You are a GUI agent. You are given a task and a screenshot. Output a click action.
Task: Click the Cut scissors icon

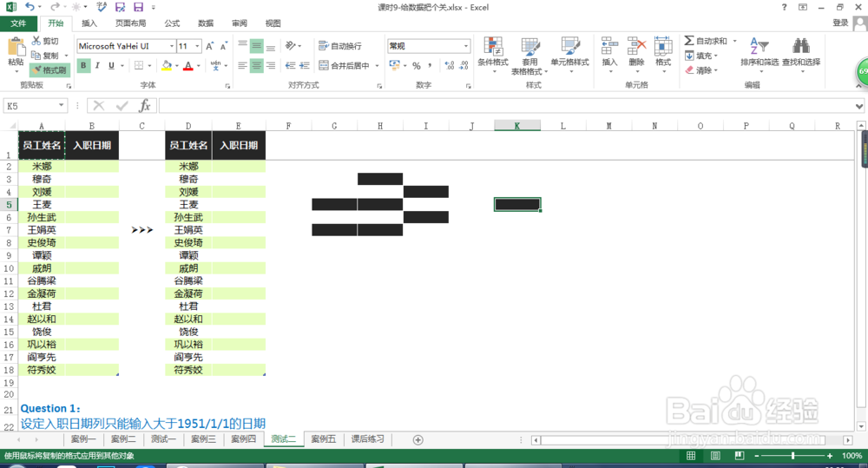click(36, 41)
